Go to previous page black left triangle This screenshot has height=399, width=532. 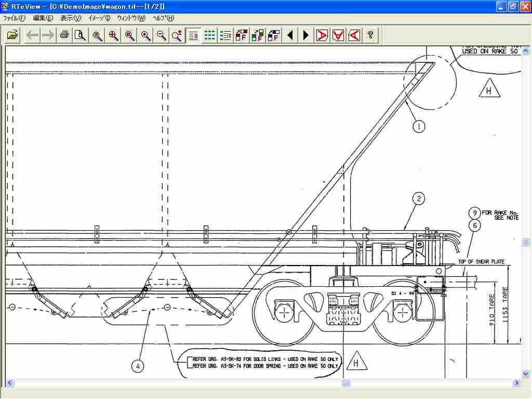(290, 35)
